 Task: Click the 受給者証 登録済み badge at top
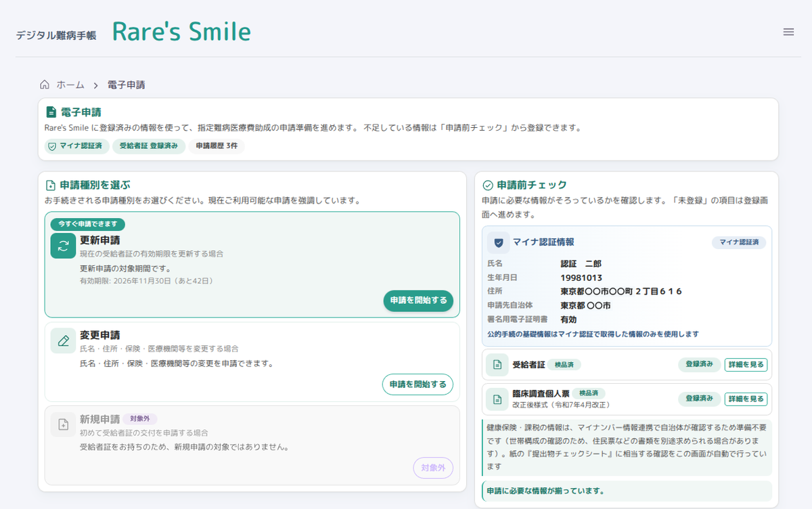pos(149,146)
